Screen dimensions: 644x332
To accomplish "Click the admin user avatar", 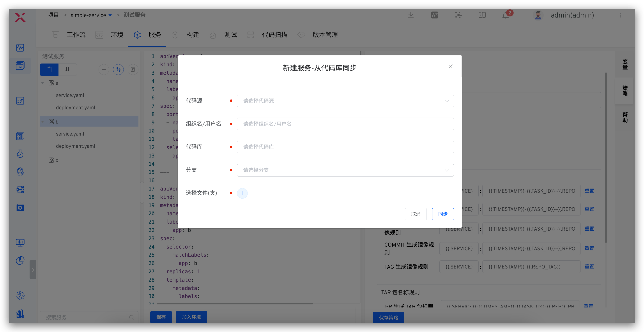I will pyautogui.click(x=538, y=15).
